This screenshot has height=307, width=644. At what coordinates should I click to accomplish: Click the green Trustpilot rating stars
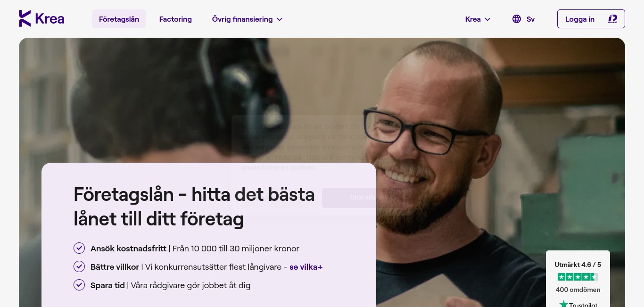click(x=578, y=277)
